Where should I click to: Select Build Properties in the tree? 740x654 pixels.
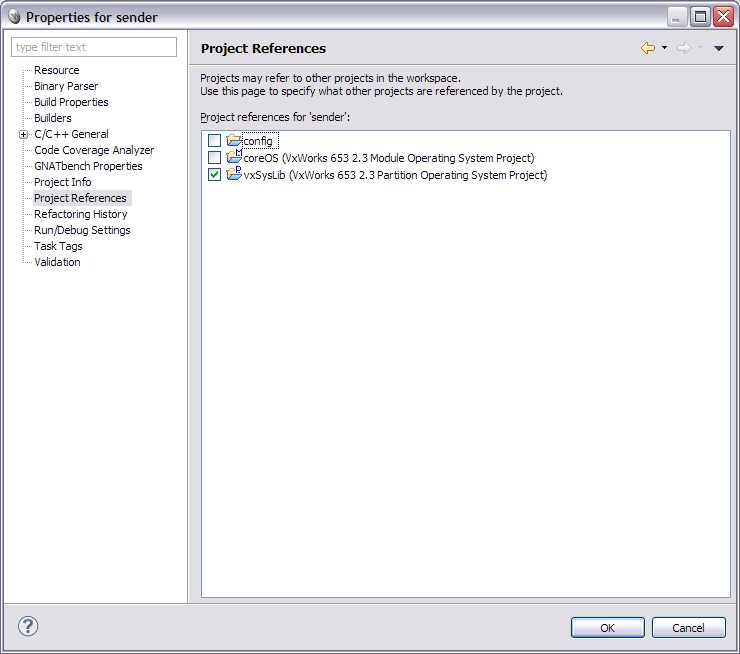click(x=71, y=102)
